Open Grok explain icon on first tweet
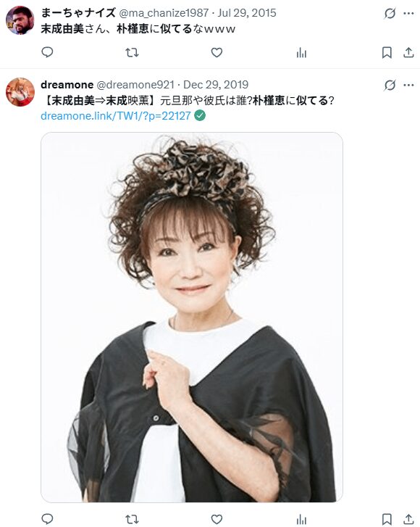The width and height of the screenshot is (420, 527). tap(390, 14)
